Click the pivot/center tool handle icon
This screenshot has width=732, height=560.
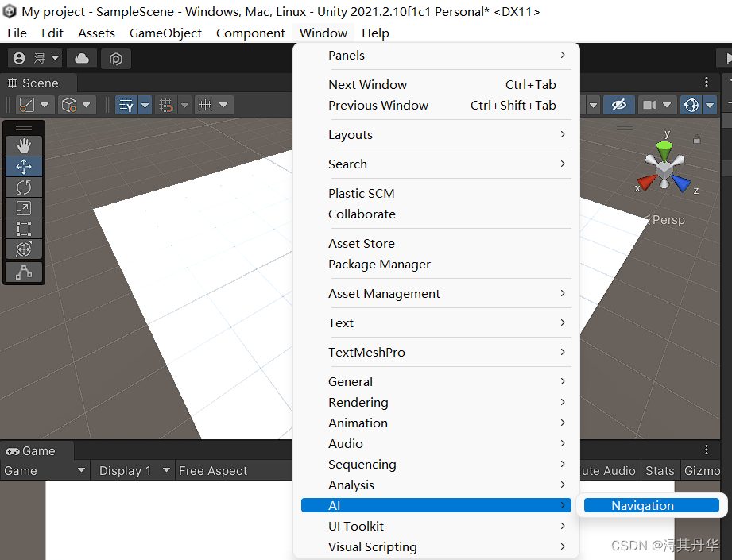pyautogui.click(x=27, y=105)
